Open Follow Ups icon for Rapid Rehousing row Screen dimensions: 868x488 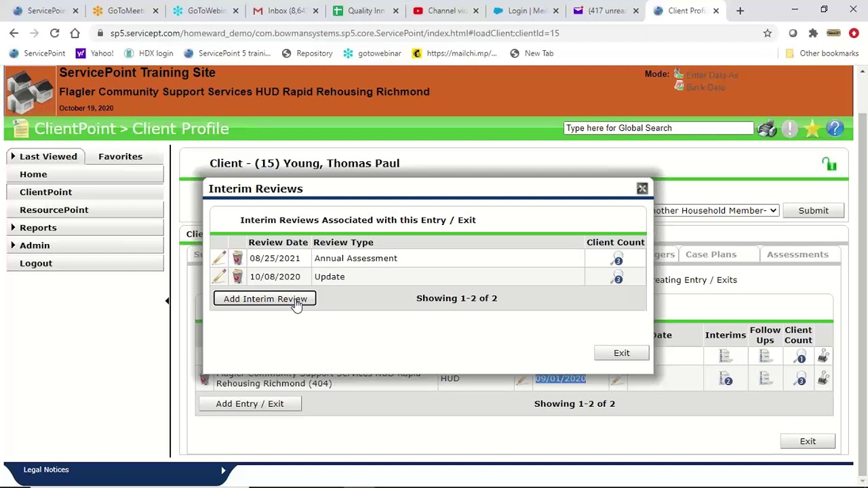point(765,379)
